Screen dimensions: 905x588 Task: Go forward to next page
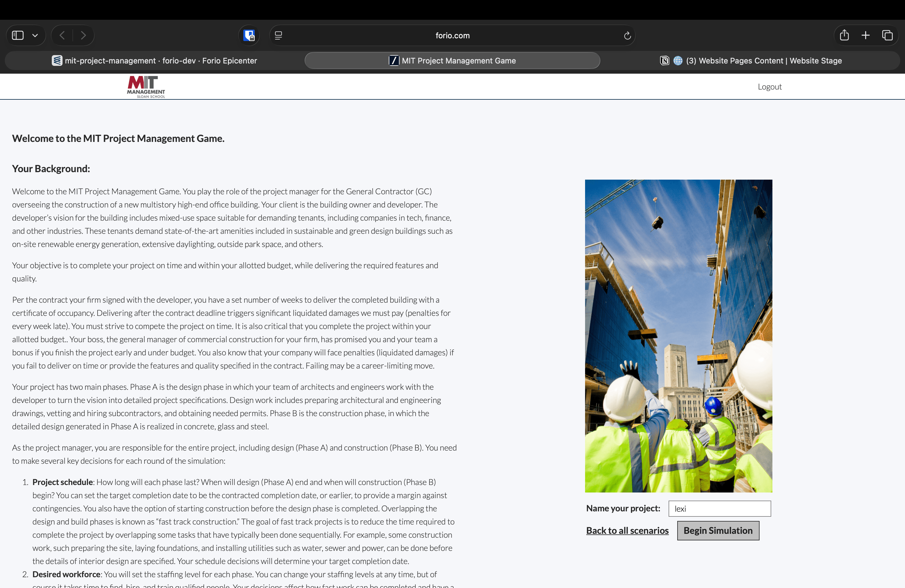coord(83,35)
